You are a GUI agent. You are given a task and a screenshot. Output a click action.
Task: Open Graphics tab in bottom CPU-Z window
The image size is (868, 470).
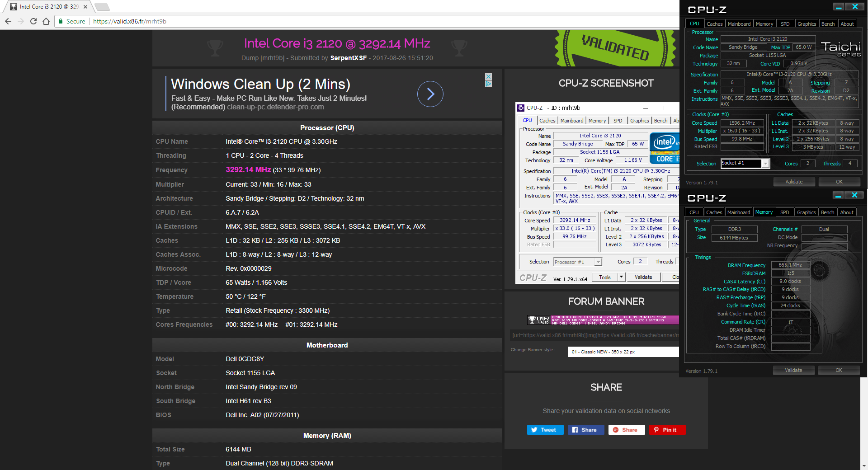pos(806,212)
